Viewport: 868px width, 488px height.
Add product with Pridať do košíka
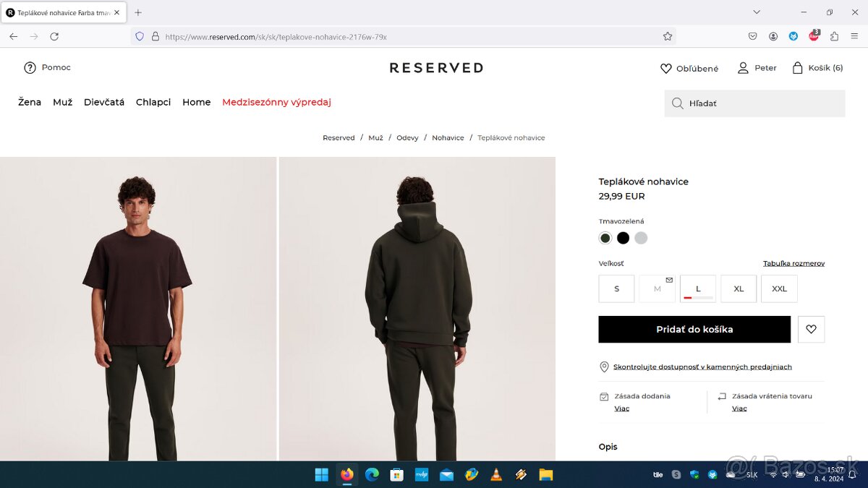pyautogui.click(x=694, y=329)
